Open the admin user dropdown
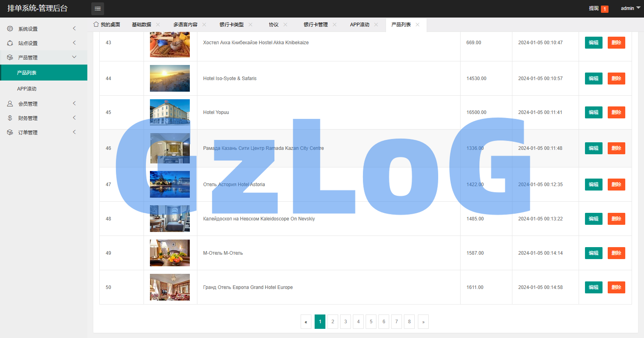 [630, 8]
